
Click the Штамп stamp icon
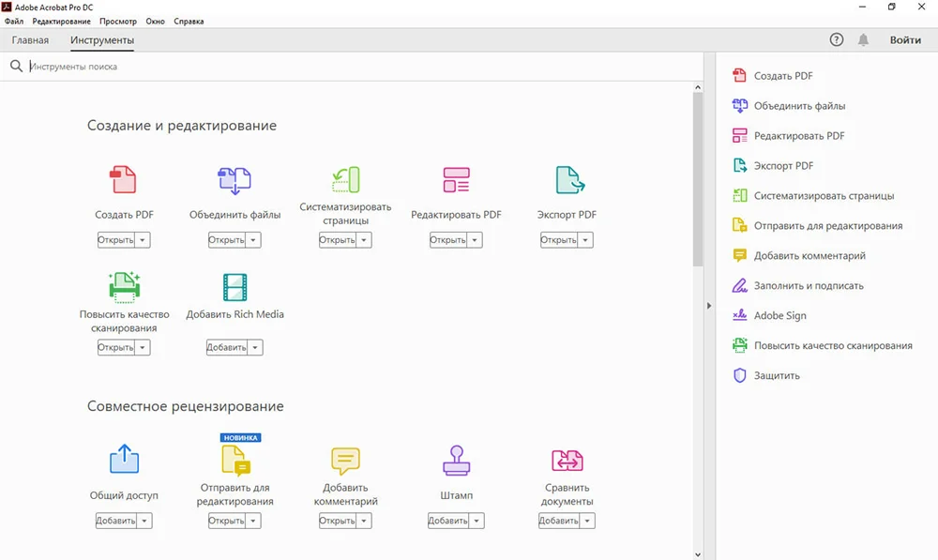[x=456, y=461]
